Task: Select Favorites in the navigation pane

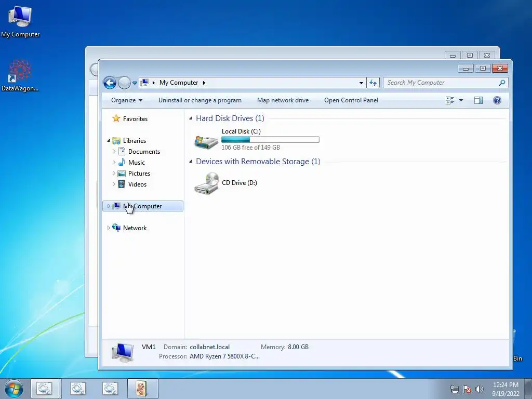Action: coord(135,119)
